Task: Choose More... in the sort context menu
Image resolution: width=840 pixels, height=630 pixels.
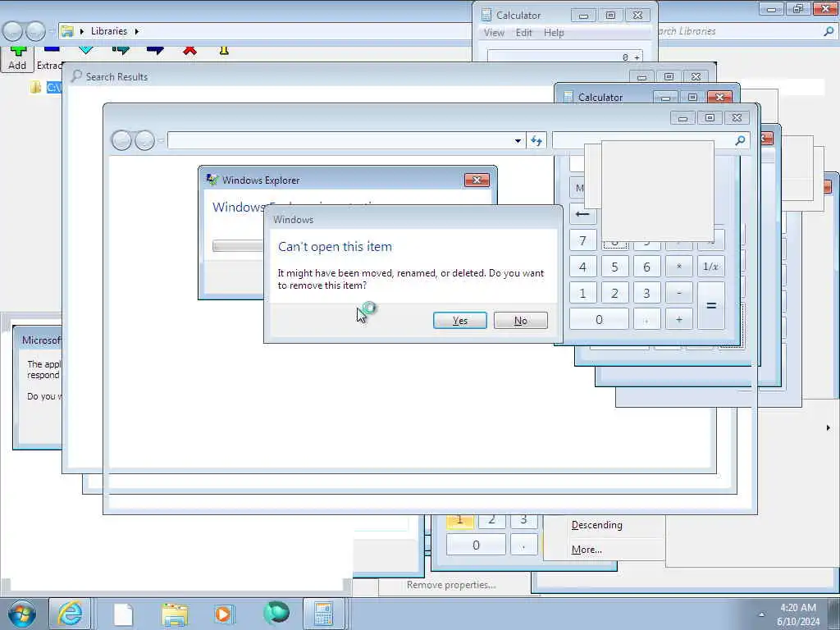Action: tap(587, 550)
